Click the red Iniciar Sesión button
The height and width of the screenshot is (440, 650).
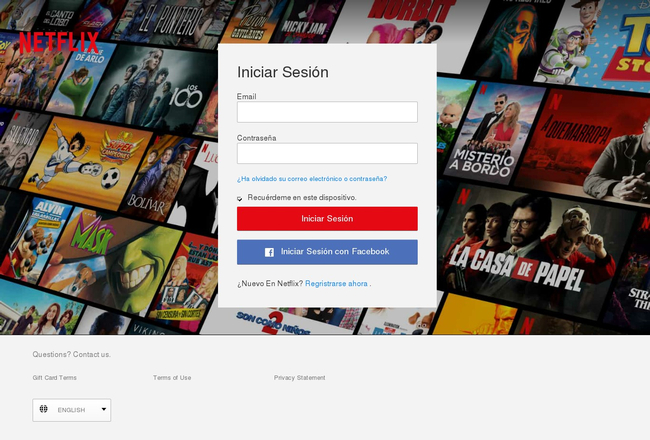[327, 219]
